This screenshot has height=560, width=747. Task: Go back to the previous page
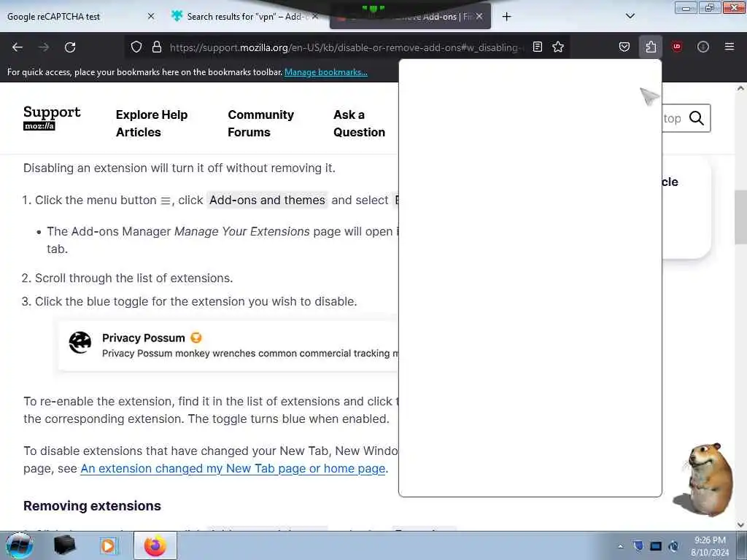[18, 47]
